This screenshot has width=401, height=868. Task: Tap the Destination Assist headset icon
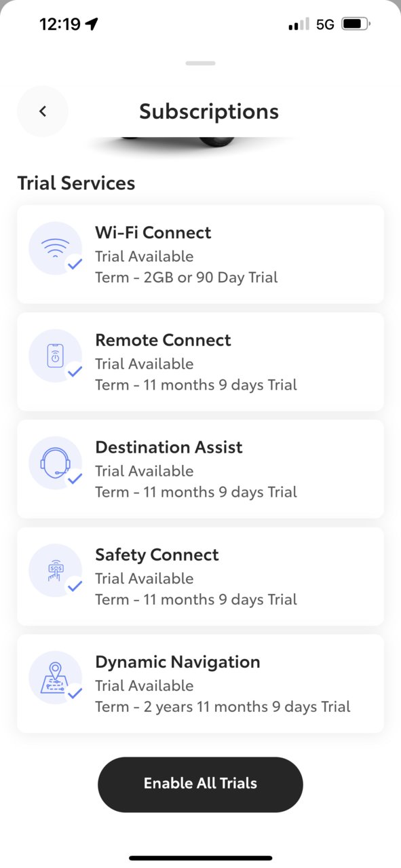coord(55,463)
